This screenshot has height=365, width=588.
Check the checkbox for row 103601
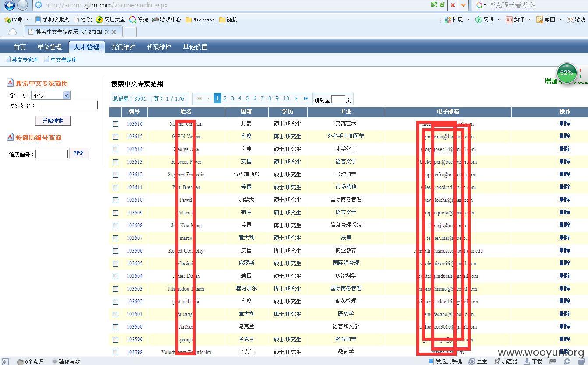[115, 314]
